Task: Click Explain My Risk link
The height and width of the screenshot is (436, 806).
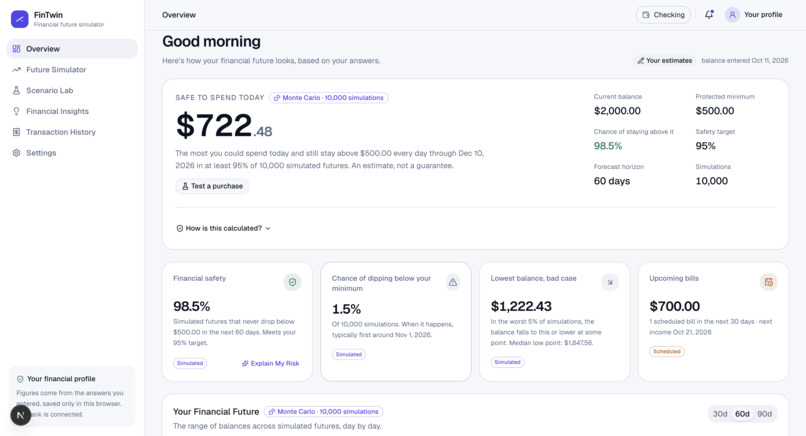Action: (270, 364)
